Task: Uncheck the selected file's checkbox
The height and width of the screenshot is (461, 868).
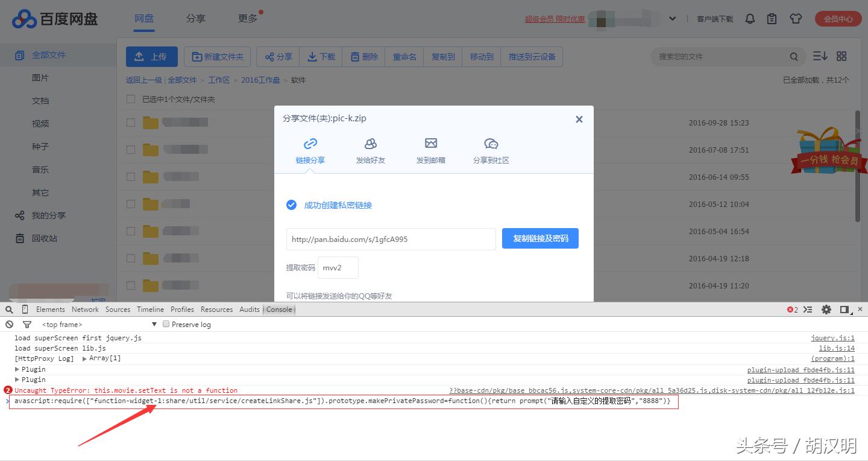Action: tap(130, 98)
